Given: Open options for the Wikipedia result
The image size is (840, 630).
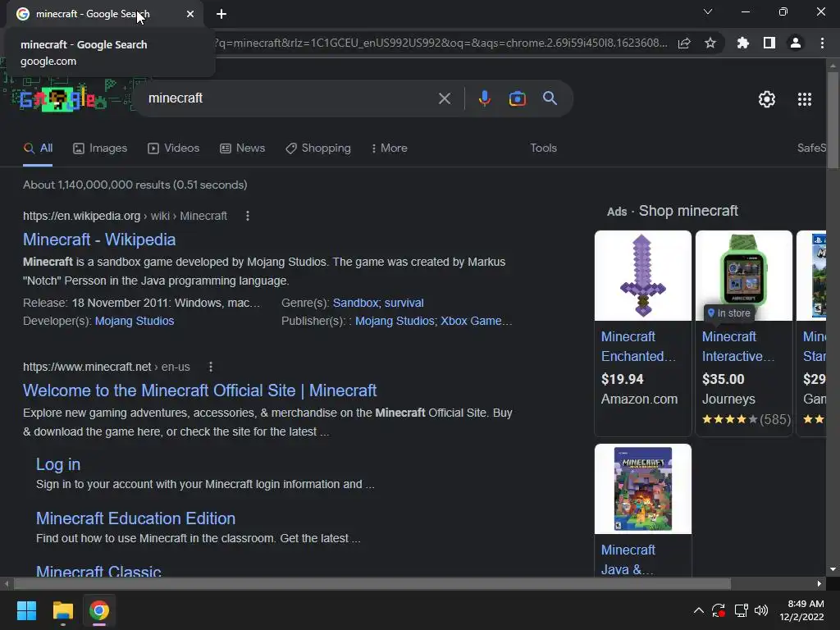Looking at the screenshot, I should point(248,216).
